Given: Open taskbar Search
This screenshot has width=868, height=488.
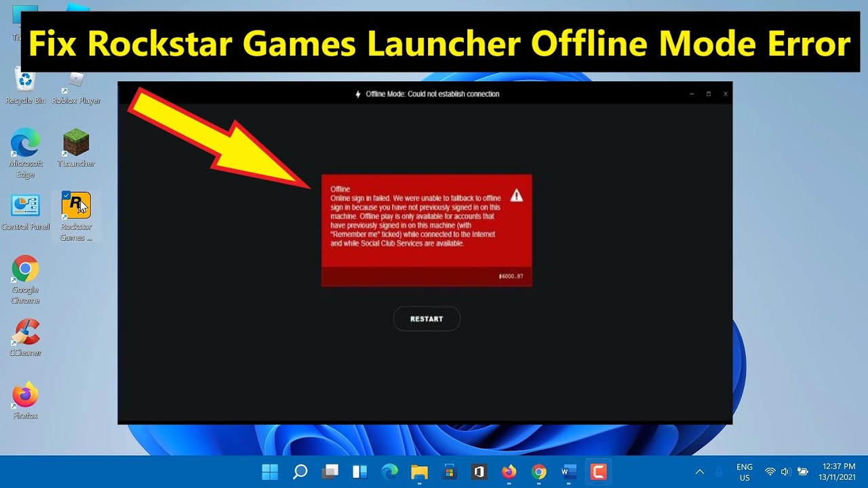Looking at the screenshot, I should pos(300,472).
